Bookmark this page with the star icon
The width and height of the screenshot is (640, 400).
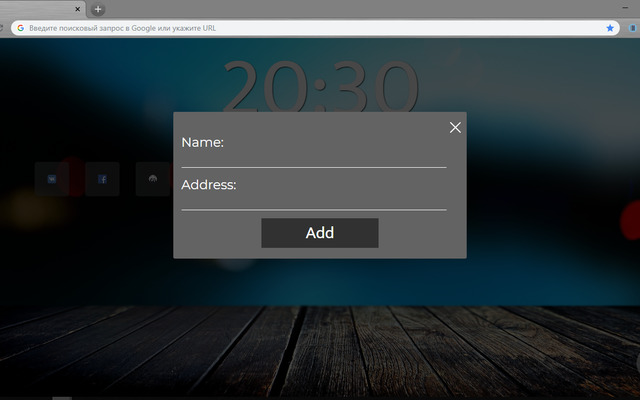click(610, 28)
